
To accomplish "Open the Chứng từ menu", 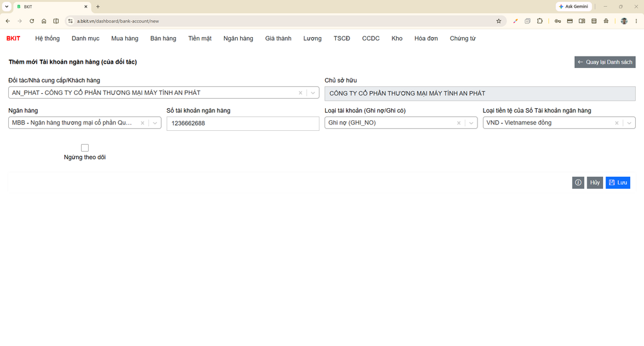I will (x=462, y=38).
